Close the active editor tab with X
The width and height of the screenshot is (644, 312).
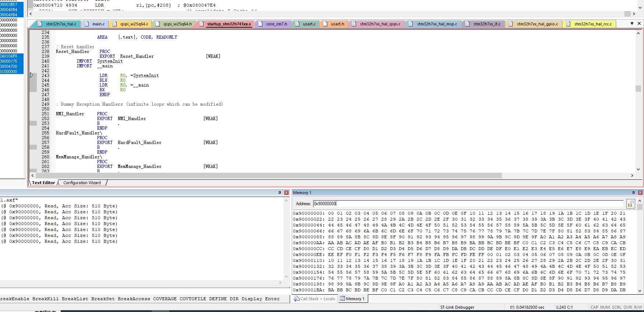pyautogui.click(x=639, y=24)
